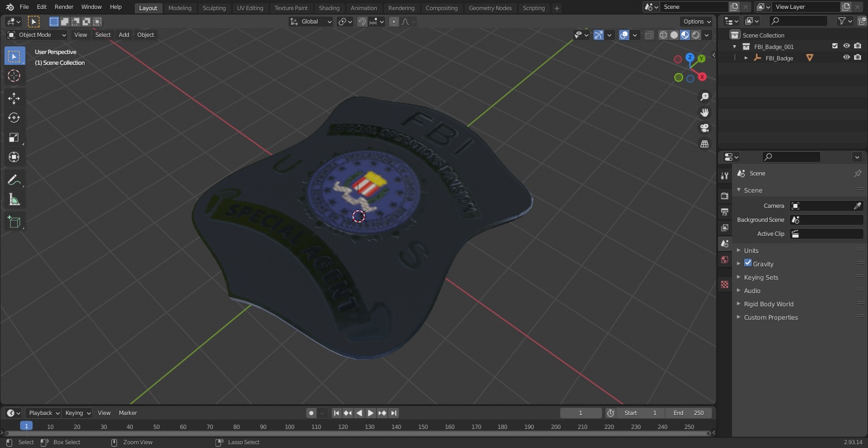Activate the Select Box tool

[x=14, y=56]
